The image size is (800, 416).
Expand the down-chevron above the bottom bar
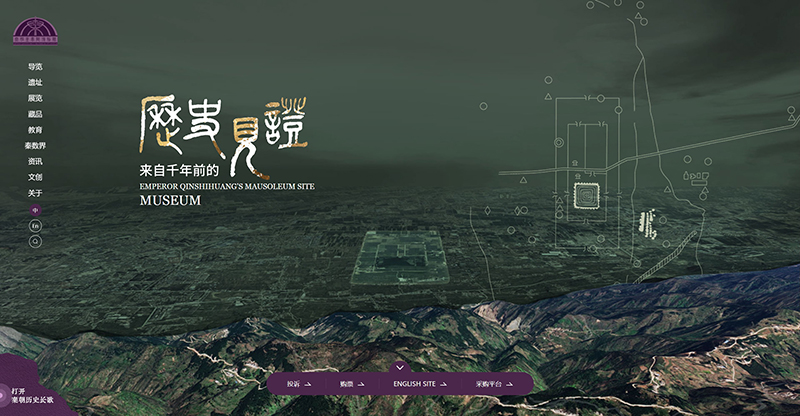tap(400, 367)
